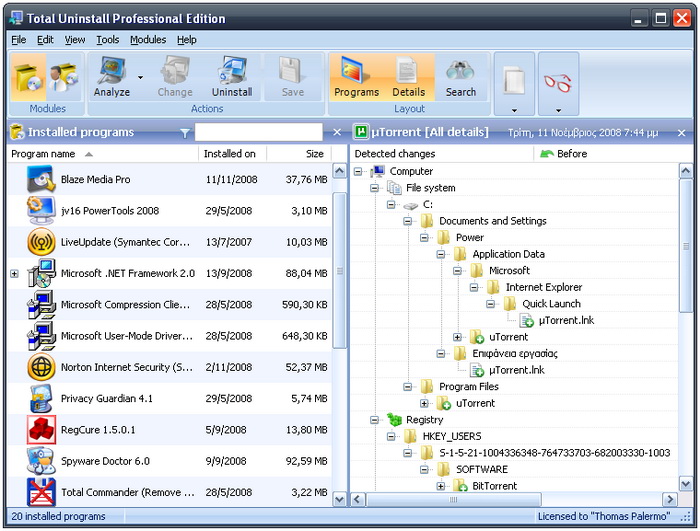Screen dimensions: 700x531
Task: Click the filter funnel icon in Installed programs
Action: (184, 132)
